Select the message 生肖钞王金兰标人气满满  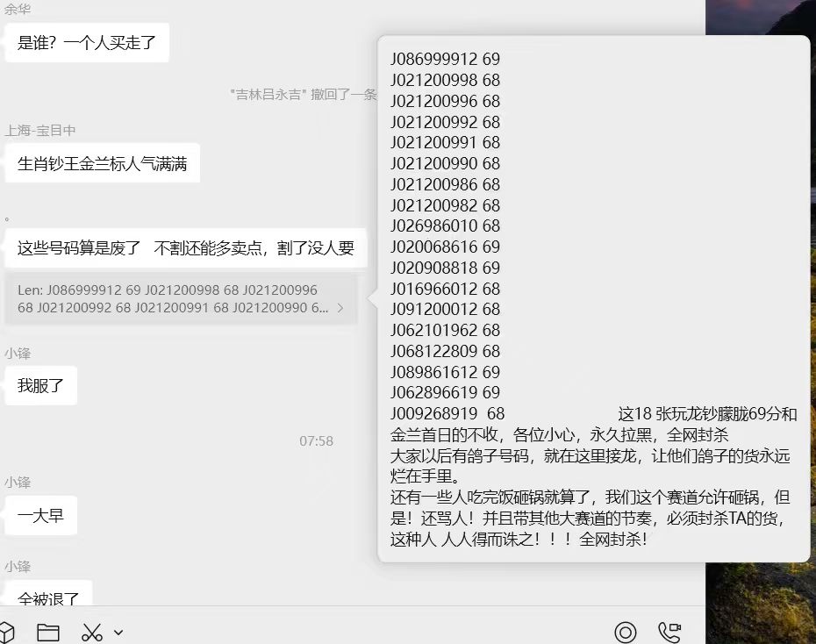103,163
